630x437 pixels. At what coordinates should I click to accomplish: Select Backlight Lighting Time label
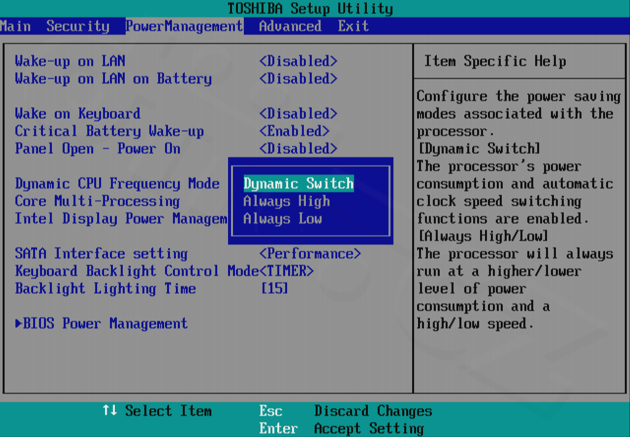pyautogui.click(x=105, y=289)
